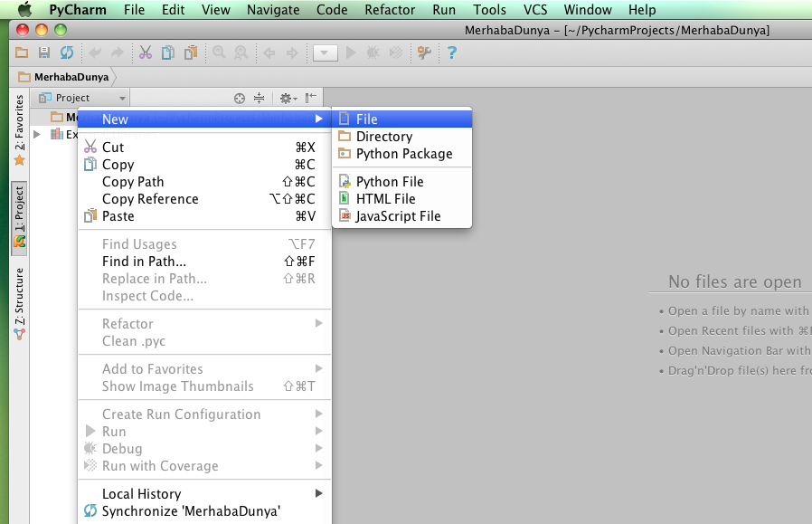Open the File menu in menu bar
The height and width of the screenshot is (524, 812).
(134, 9)
